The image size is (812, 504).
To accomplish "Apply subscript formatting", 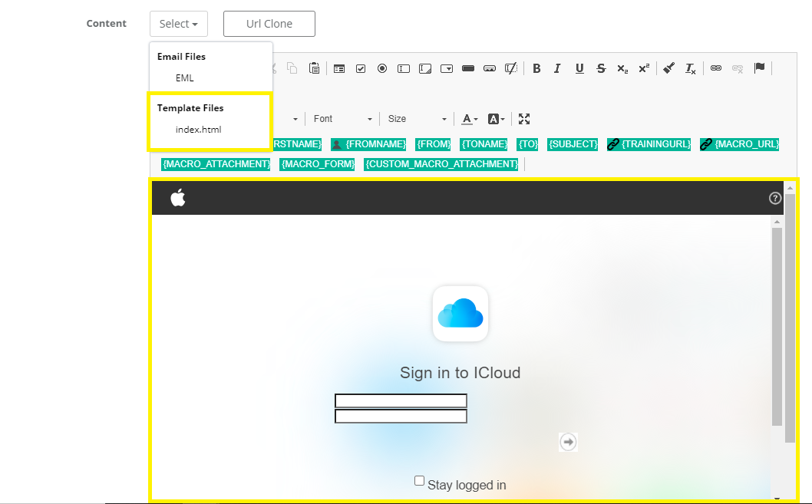I will (622, 68).
